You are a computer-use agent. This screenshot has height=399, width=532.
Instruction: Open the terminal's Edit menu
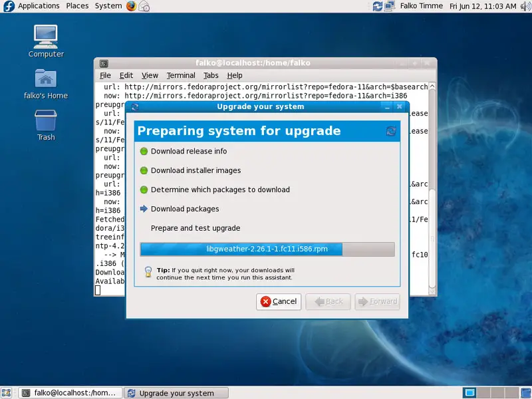pyautogui.click(x=126, y=75)
